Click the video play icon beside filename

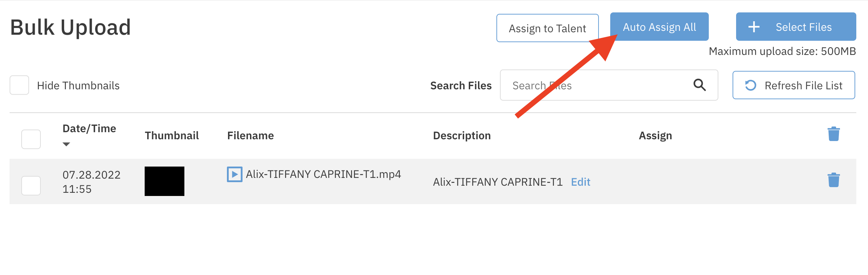pyautogui.click(x=234, y=174)
